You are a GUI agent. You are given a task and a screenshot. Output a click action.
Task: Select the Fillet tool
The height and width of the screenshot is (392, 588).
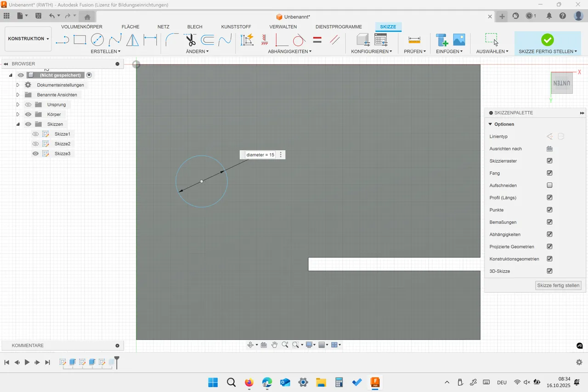point(172,40)
